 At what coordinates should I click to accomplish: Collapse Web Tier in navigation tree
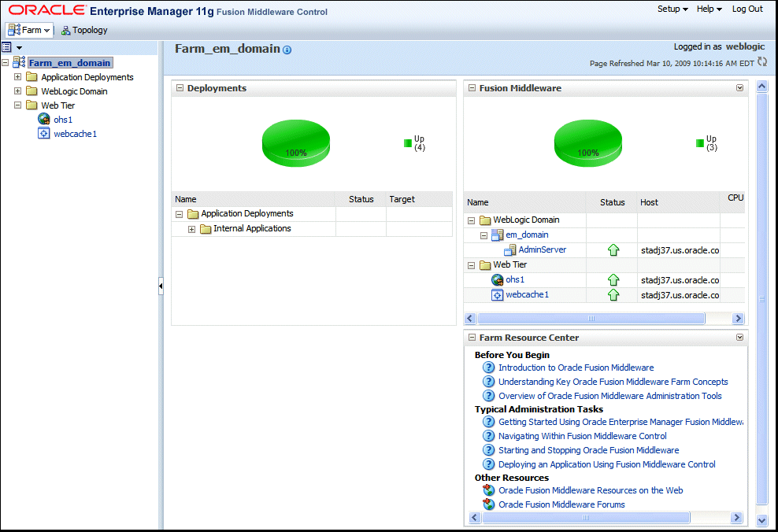point(17,105)
